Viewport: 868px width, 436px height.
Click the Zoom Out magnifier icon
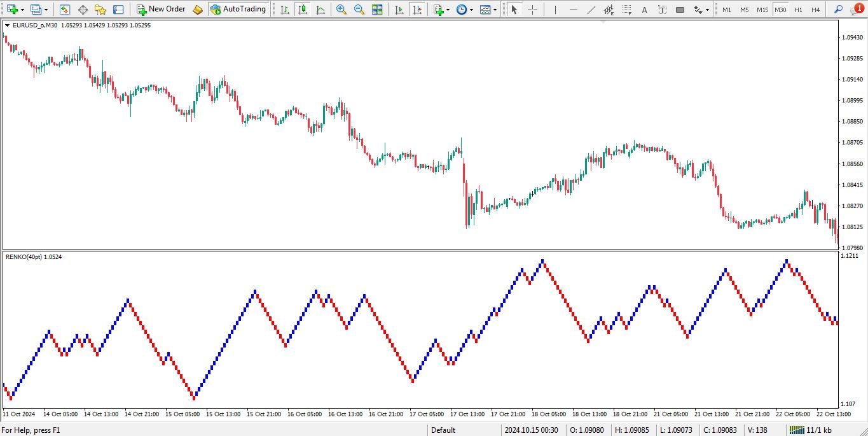[x=359, y=10]
